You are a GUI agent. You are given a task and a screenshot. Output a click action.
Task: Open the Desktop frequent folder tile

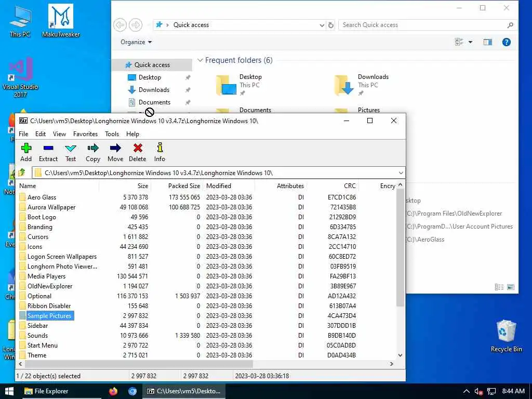pos(239,85)
